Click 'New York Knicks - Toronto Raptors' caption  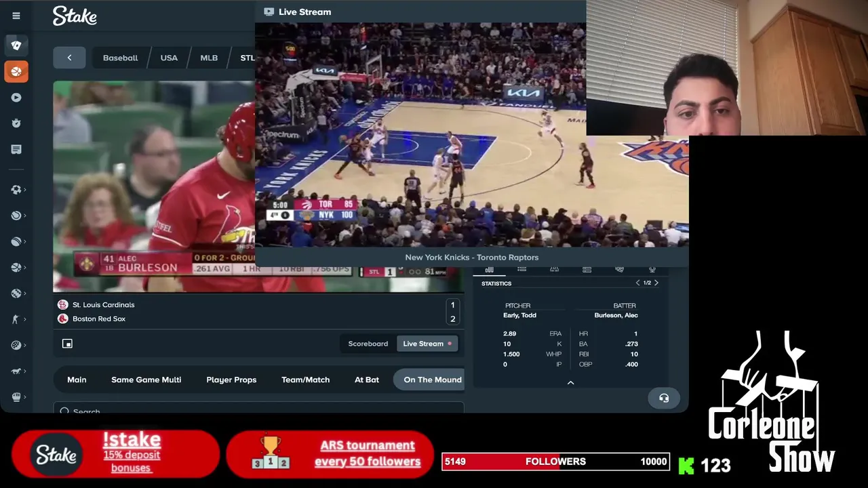[472, 257]
